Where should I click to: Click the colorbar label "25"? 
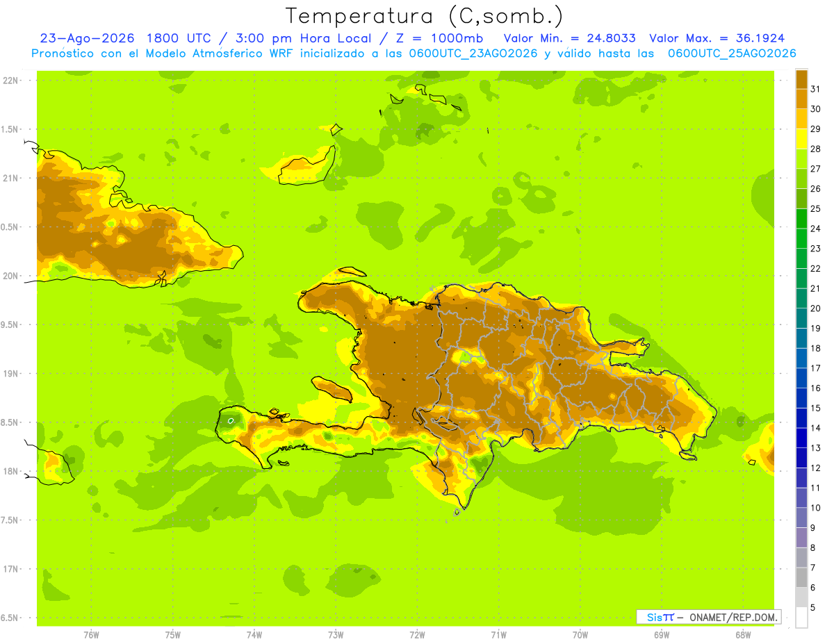click(816, 208)
